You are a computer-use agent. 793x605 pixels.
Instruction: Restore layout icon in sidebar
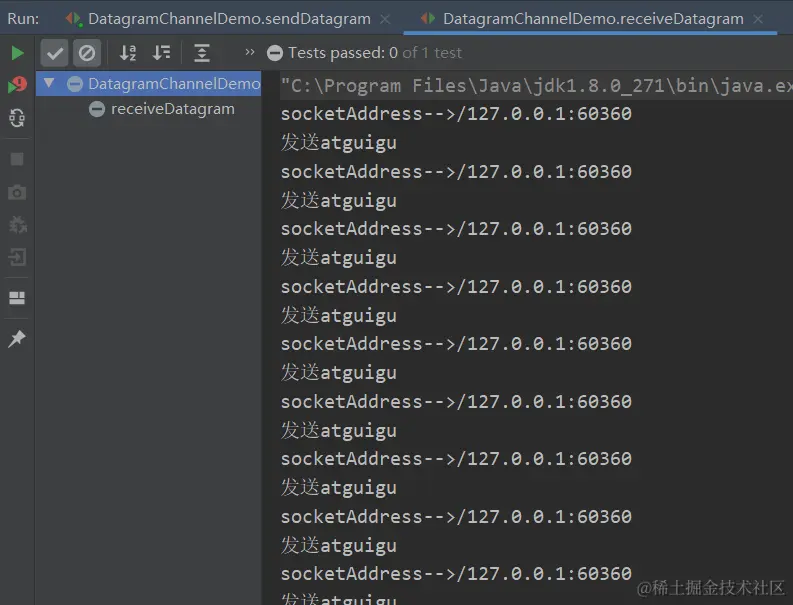point(17,298)
